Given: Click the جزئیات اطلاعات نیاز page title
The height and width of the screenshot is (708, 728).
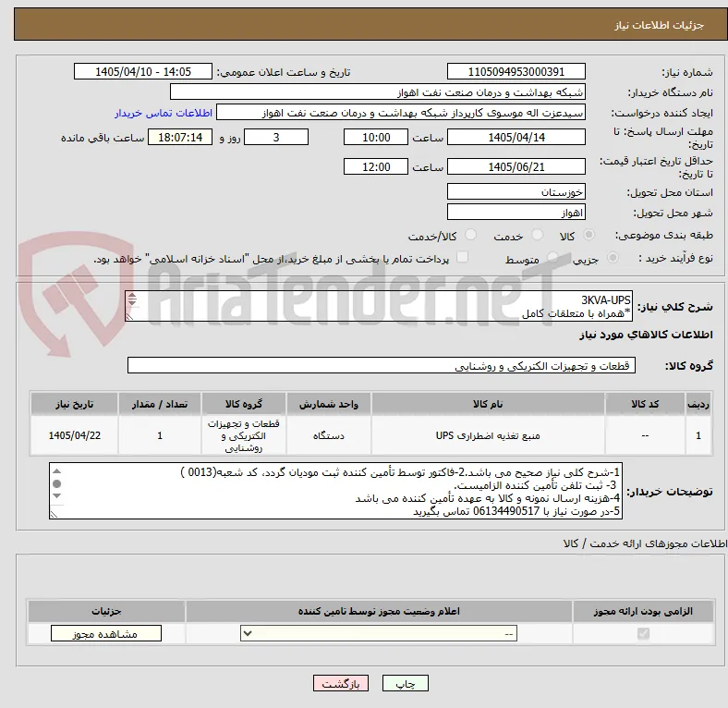Looking at the screenshot, I should (659, 25).
